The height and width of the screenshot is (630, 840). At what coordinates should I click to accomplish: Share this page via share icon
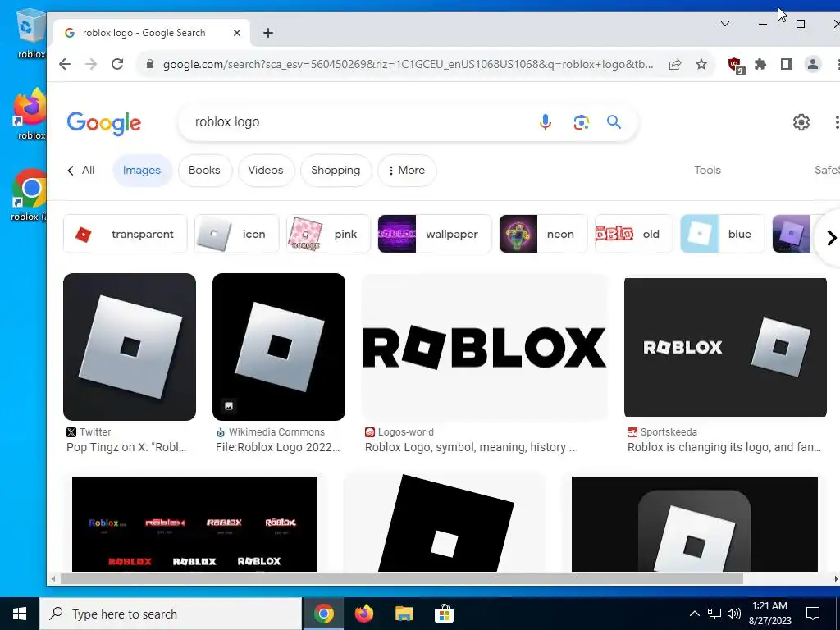coord(675,64)
